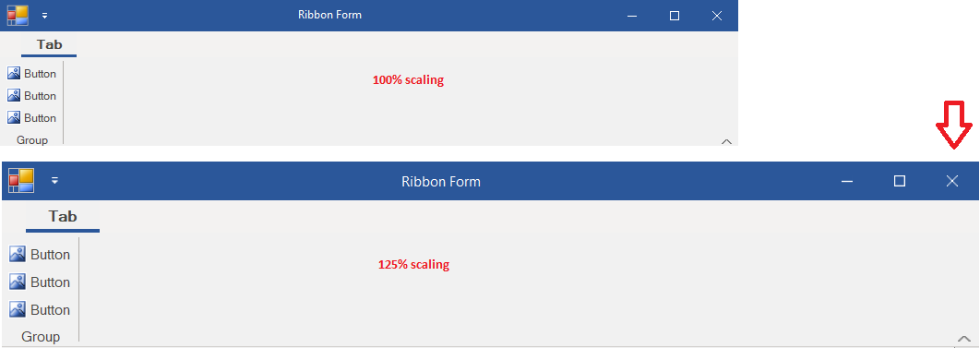Click the first Button in the 125% scaling ribbon
The height and width of the screenshot is (348, 980).
(40, 255)
